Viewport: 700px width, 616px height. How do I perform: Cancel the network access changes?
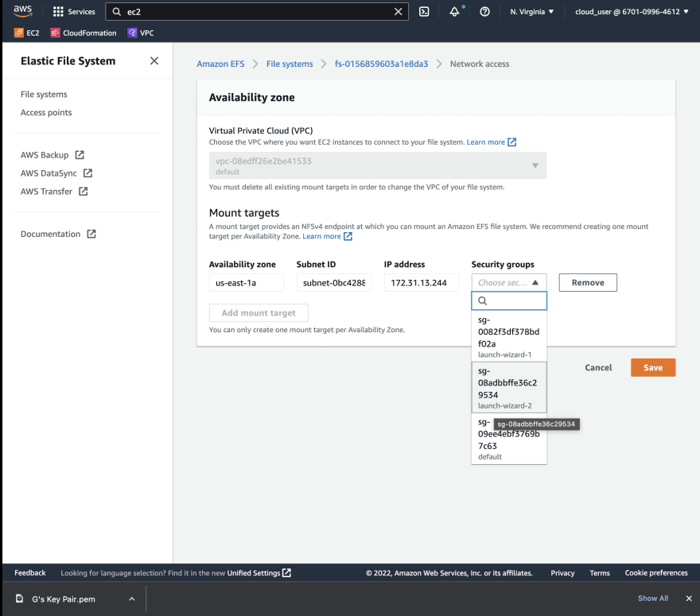[x=598, y=367]
